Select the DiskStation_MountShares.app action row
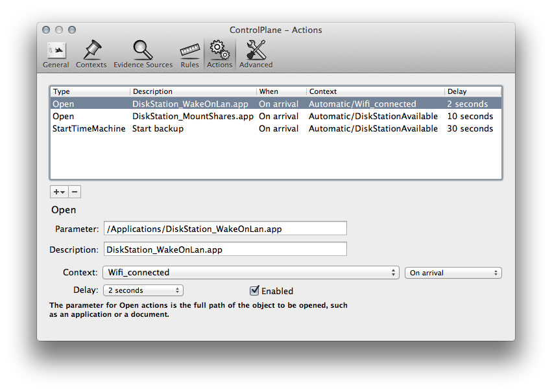552x392 pixels. coord(276,116)
